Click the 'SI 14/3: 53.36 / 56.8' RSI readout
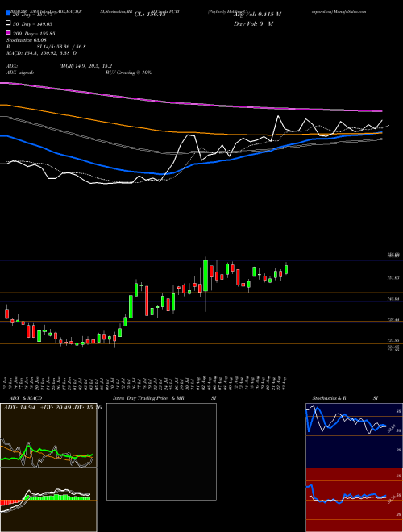 point(62,47)
